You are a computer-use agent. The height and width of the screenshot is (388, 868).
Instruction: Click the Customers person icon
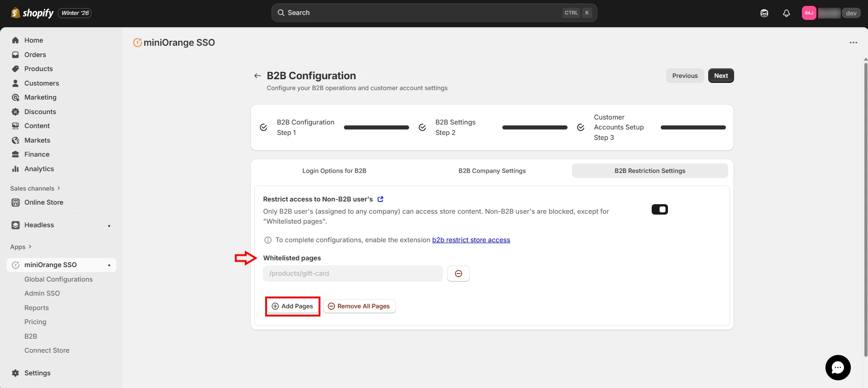click(x=15, y=83)
